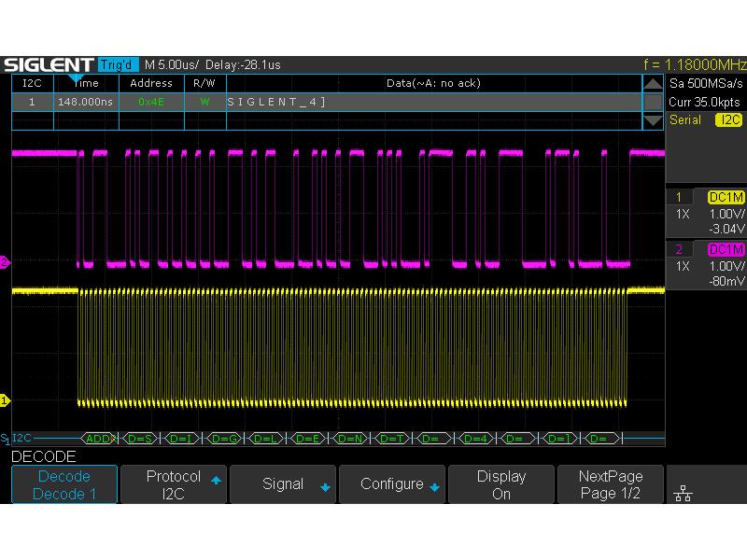Screen dimensions: 747x560
Task: Select the Decode 1 softkey
Action: [64, 484]
